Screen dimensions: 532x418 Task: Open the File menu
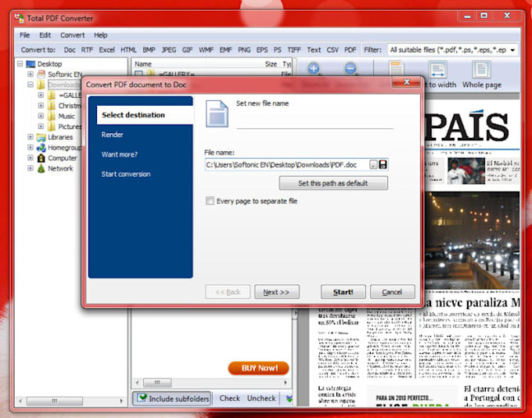click(x=24, y=35)
